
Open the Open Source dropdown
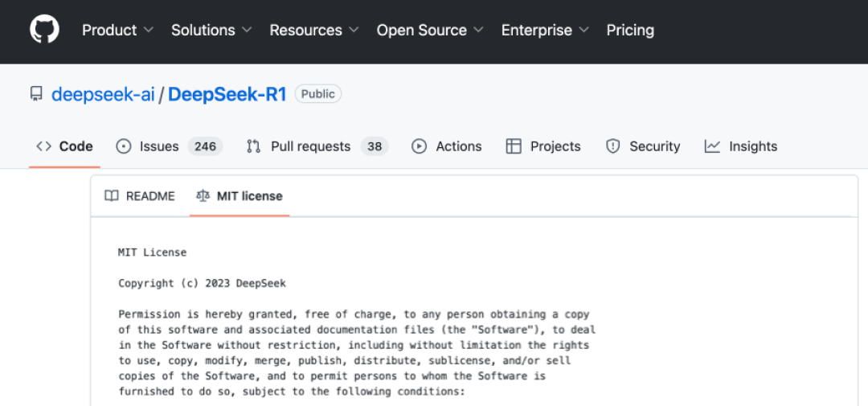coord(429,30)
